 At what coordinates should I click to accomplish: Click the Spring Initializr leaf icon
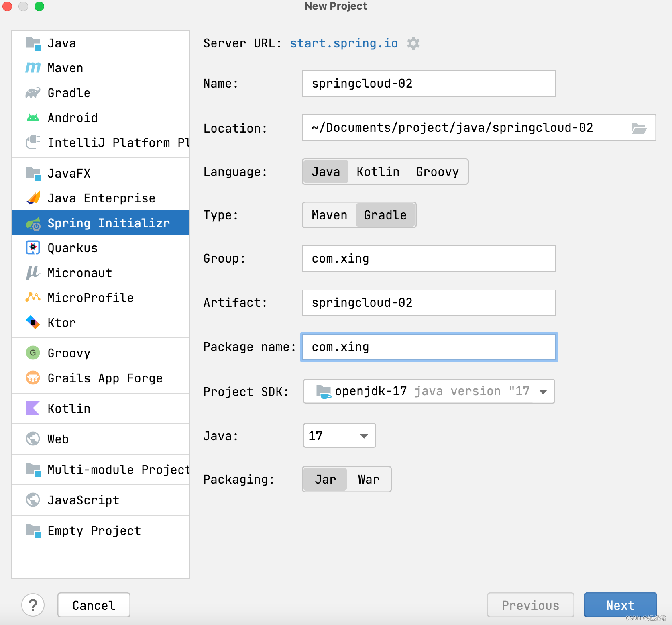[33, 223]
